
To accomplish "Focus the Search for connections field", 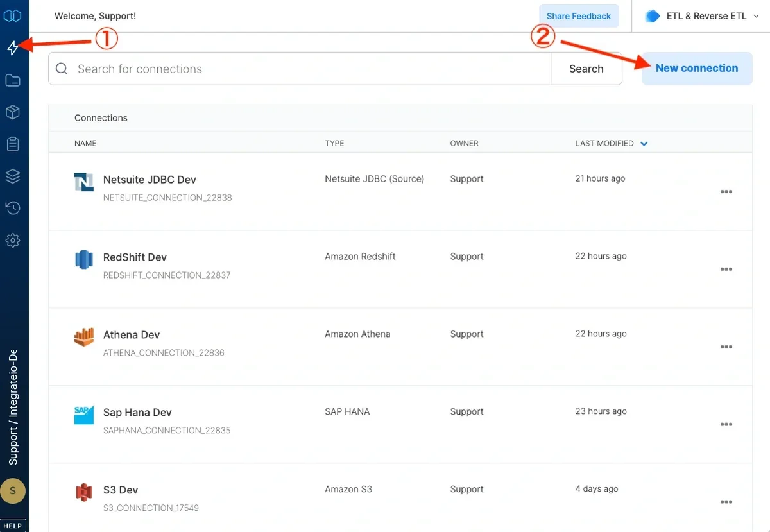I will (300, 69).
